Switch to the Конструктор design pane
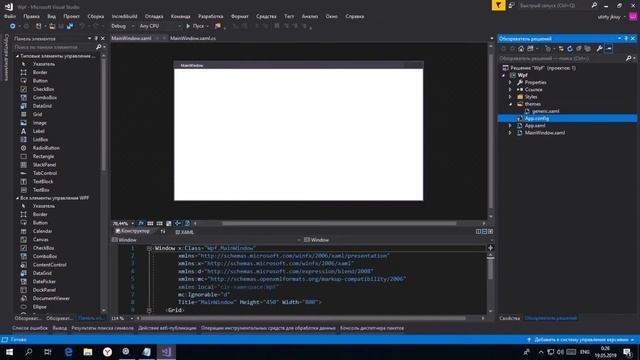This screenshot has height=360, width=640. tap(132, 231)
